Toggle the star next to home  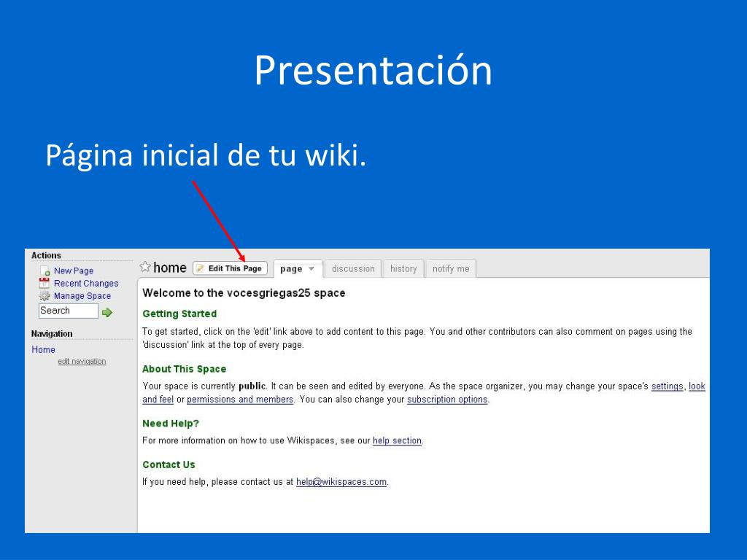point(145,267)
